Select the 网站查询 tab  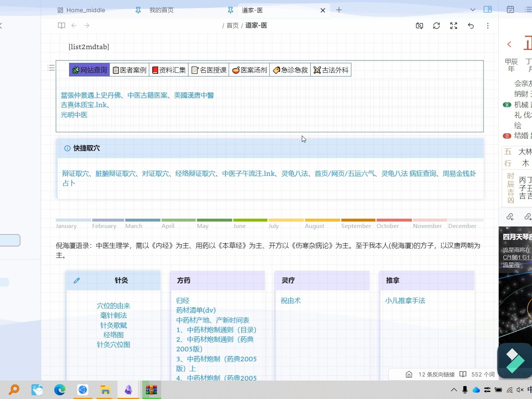point(89,70)
